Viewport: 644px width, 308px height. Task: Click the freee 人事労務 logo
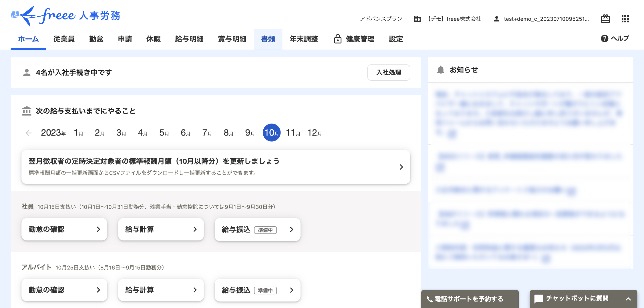point(65,16)
